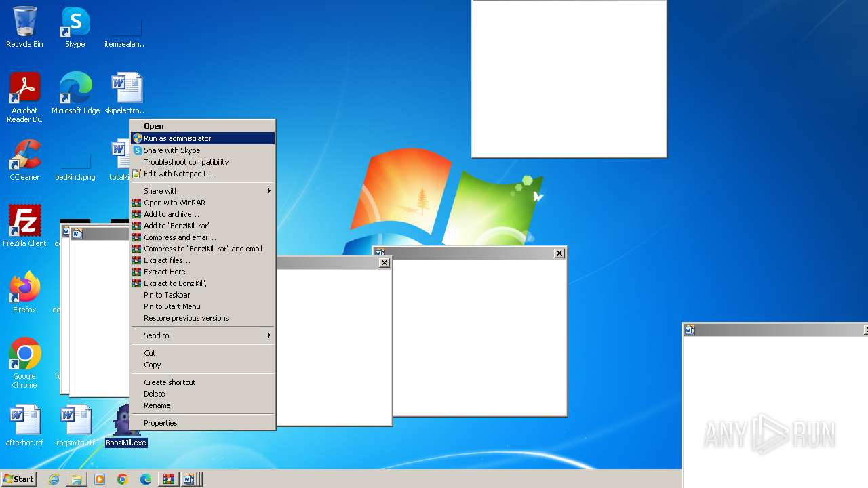Choose Restore previous versions
This screenshot has width=868, height=488.
[x=203, y=318]
